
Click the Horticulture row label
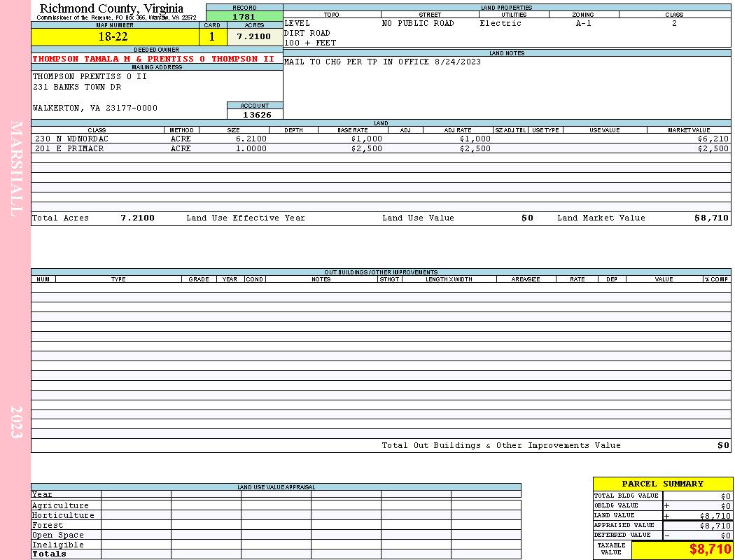(x=63, y=515)
